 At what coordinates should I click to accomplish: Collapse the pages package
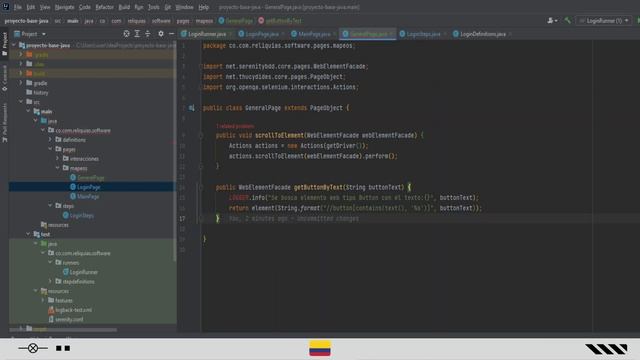pos(50,149)
